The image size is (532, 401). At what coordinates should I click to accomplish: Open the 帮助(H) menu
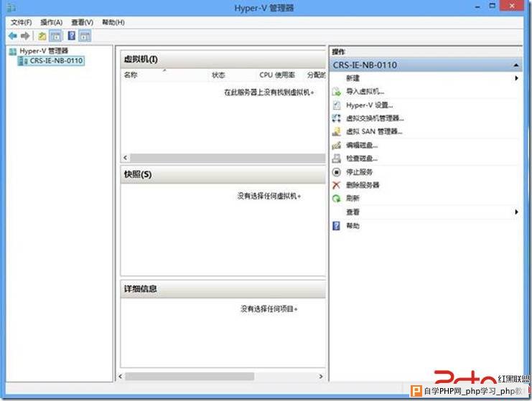click(x=113, y=22)
